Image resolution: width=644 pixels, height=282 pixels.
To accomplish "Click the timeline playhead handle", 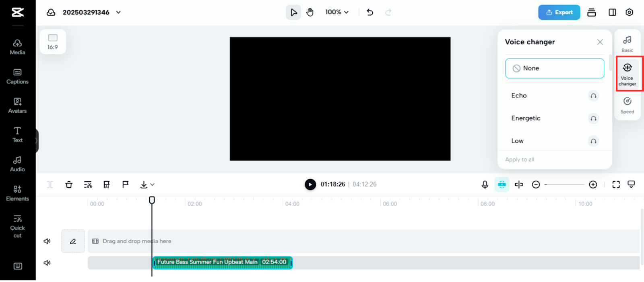I will 152,200.
